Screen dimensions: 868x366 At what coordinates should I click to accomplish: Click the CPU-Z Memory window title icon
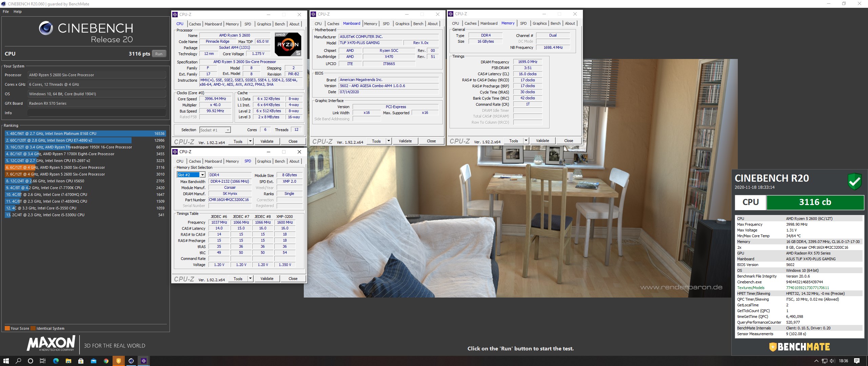(451, 14)
